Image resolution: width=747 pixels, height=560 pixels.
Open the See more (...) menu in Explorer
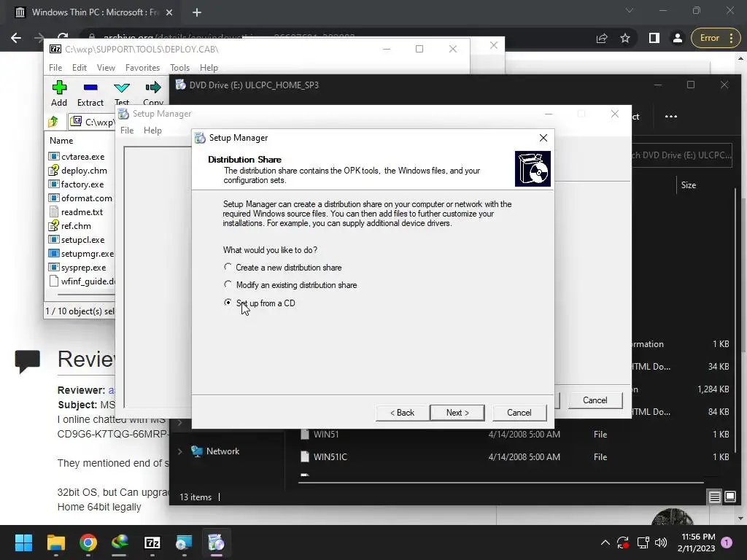click(671, 116)
